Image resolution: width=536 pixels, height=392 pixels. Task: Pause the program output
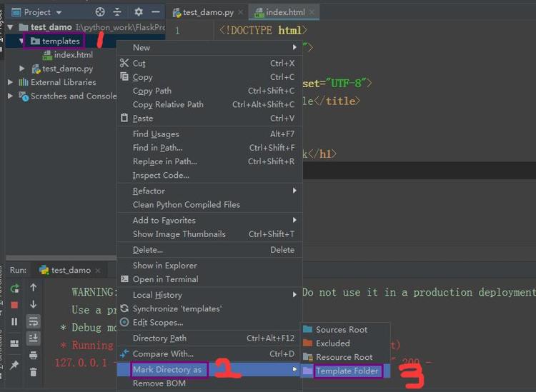coord(14,322)
